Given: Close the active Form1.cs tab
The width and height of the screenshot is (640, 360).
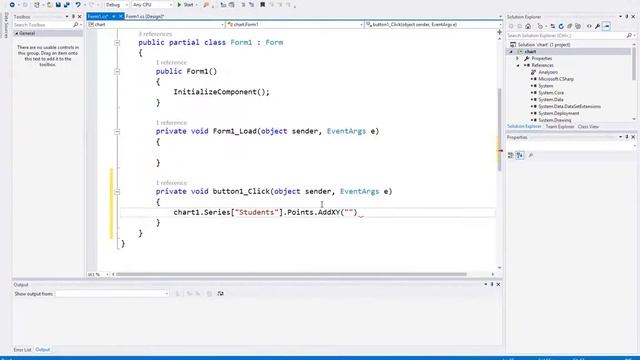Looking at the screenshot, I should pos(120,16).
